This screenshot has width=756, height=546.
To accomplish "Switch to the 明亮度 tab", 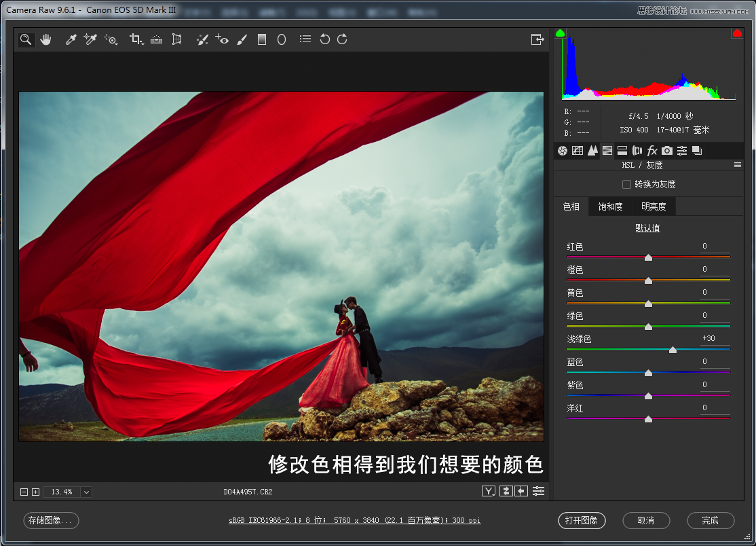I will pos(654,206).
